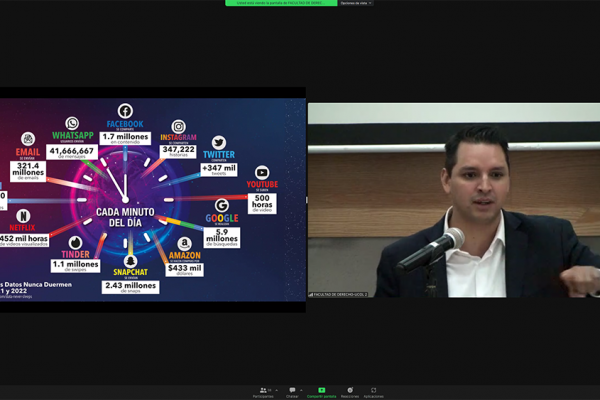Click the Google G icon on the slide
Screen dimensions: 600x400
222,206
